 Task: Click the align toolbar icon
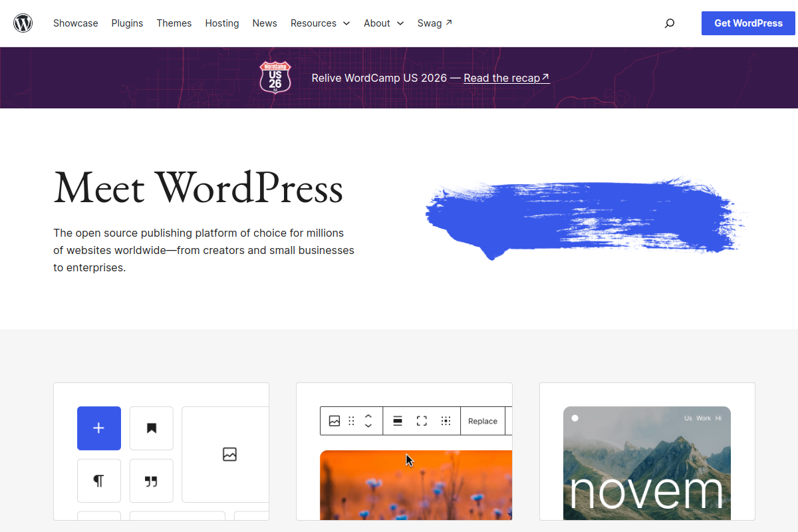[398, 421]
